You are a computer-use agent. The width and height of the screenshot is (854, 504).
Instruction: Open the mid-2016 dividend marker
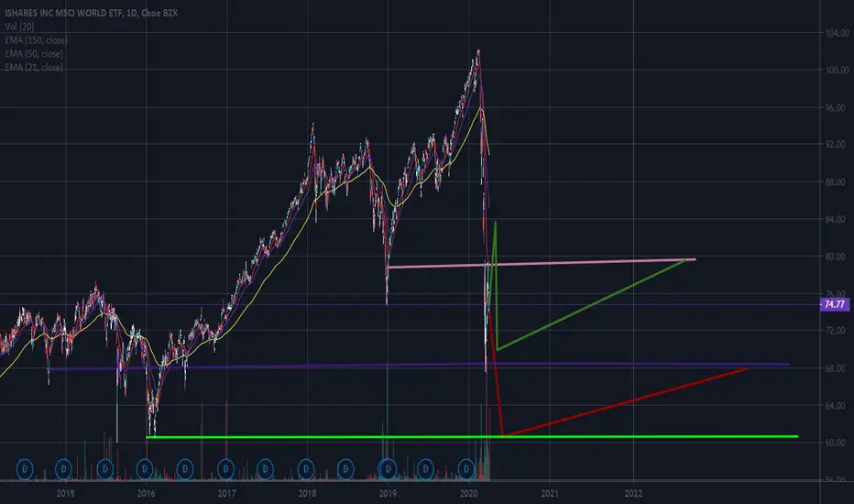pyautogui.click(x=185, y=468)
